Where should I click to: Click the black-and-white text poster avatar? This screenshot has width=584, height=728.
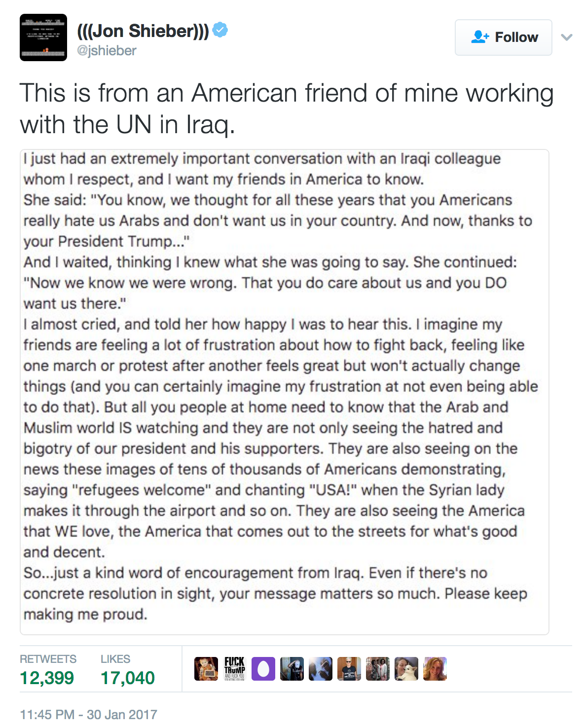coord(235,669)
